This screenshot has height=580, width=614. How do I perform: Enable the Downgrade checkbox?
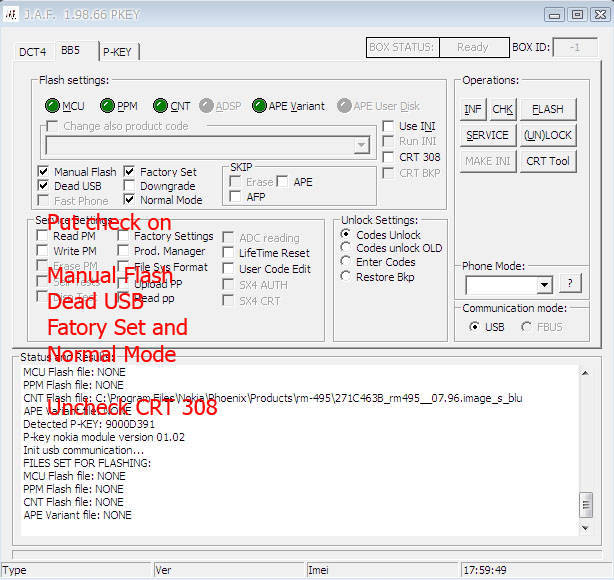pos(129,186)
